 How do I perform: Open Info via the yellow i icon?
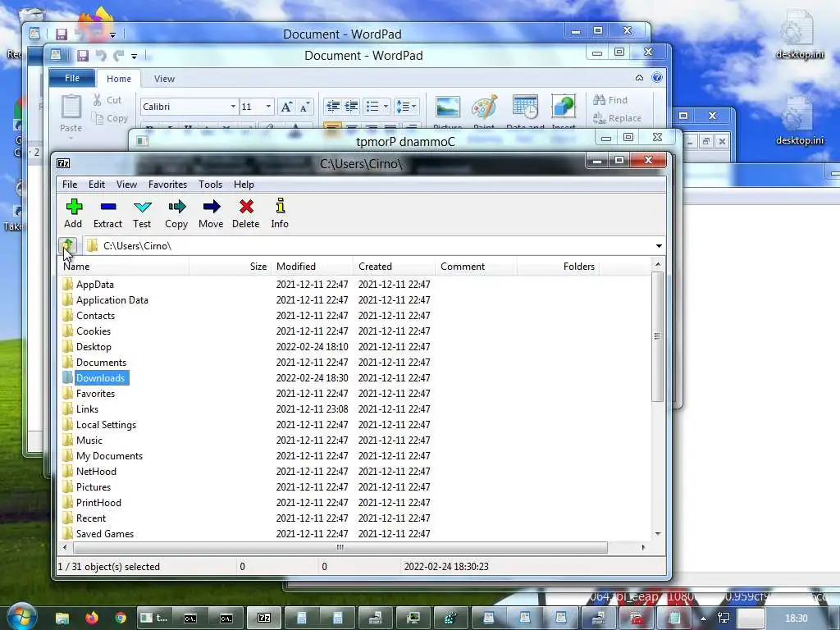280,213
